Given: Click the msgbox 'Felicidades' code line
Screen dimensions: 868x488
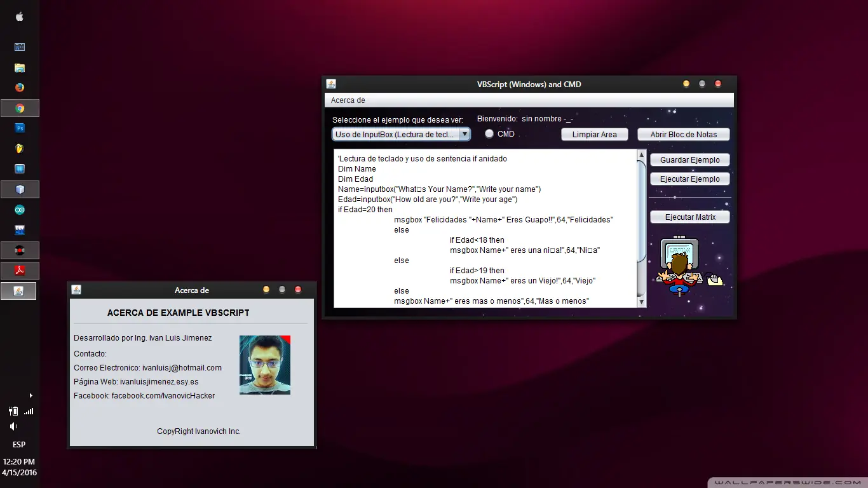Looking at the screenshot, I should (x=504, y=220).
